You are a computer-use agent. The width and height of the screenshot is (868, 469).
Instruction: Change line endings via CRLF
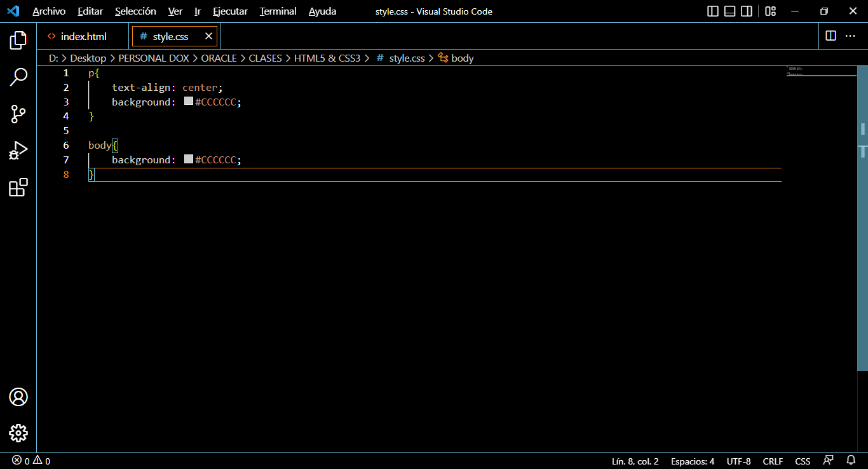click(773, 461)
